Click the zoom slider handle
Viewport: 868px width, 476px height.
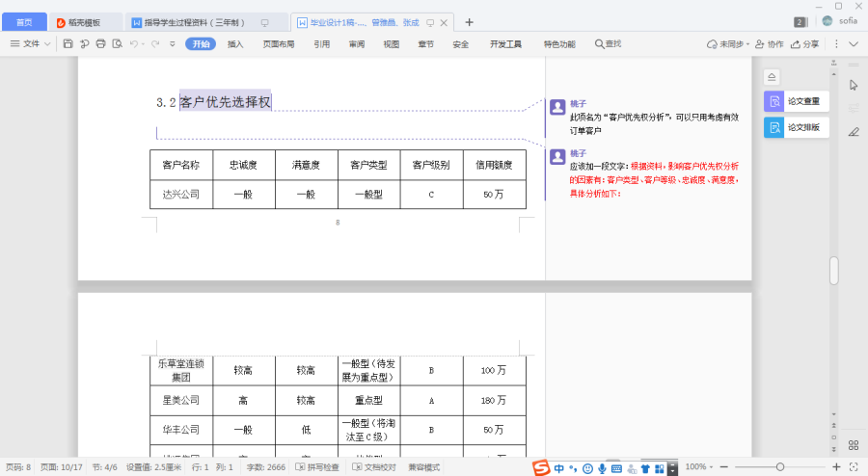pyautogui.click(x=780, y=467)
